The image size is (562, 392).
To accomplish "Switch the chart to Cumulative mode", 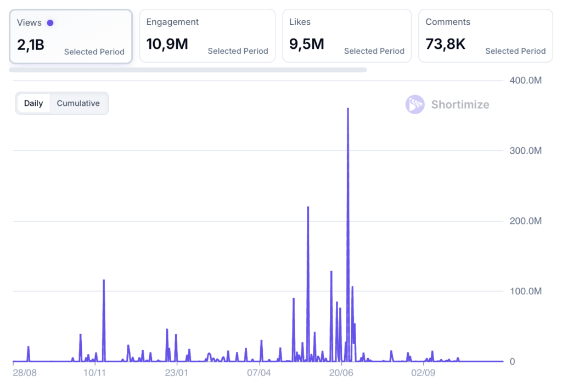I will click(x=78, y=103).
